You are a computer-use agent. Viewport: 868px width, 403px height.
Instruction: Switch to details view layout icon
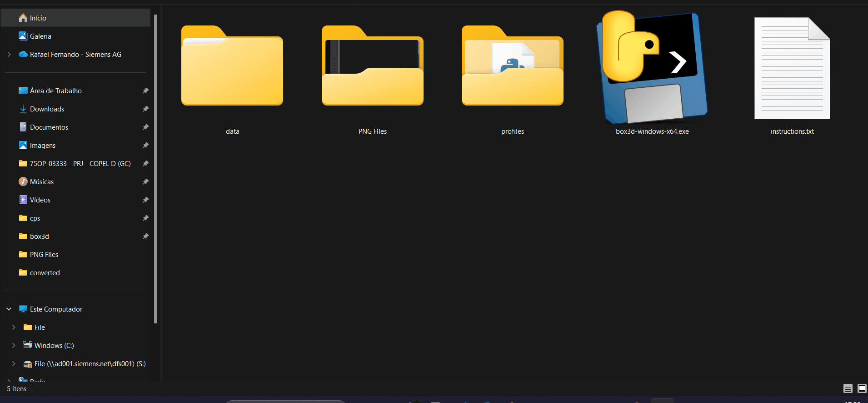click(x=848, y=388)
